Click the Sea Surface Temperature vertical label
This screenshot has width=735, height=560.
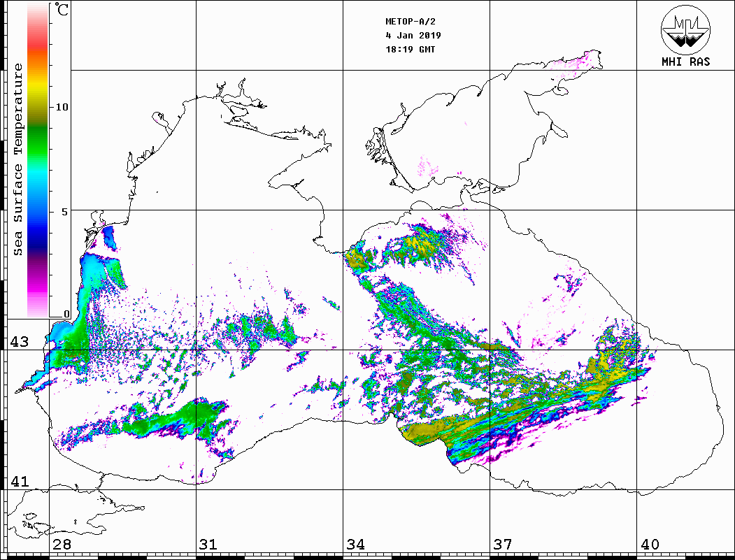coord(17,159)
